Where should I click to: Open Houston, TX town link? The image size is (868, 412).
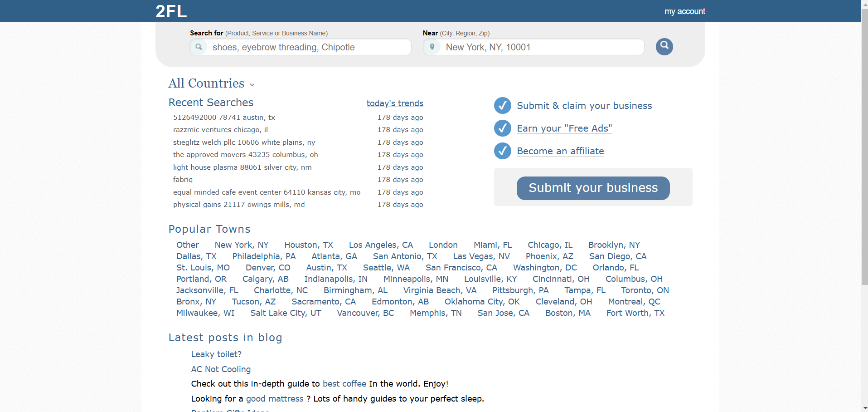coord(309,245)
